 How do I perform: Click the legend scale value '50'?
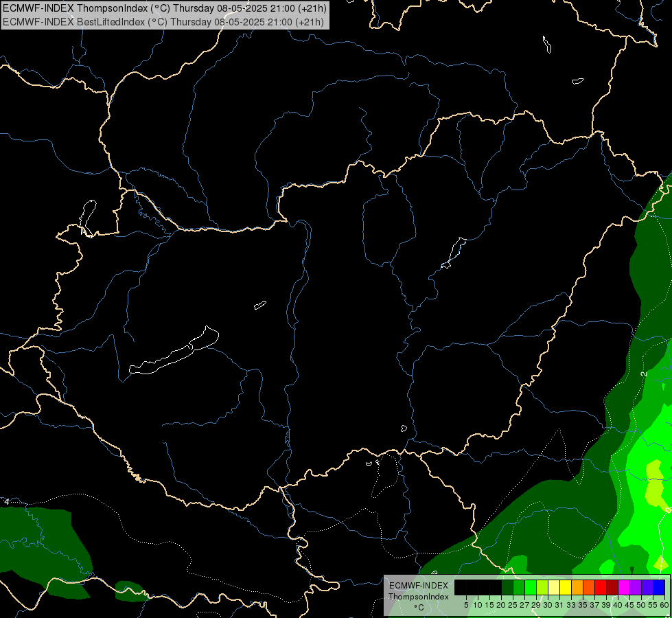[641, 605]
